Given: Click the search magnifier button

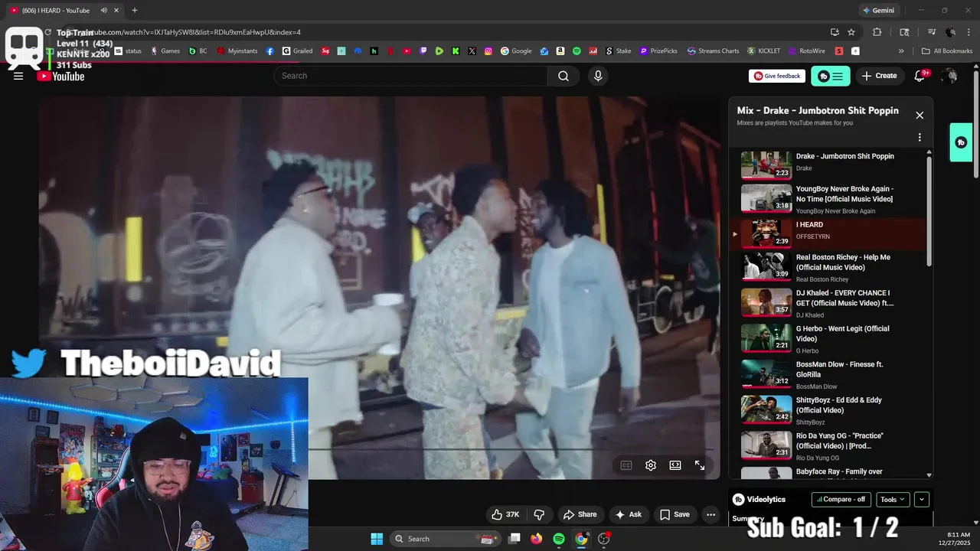Looking at the screenshot, I should pos(563,76).
